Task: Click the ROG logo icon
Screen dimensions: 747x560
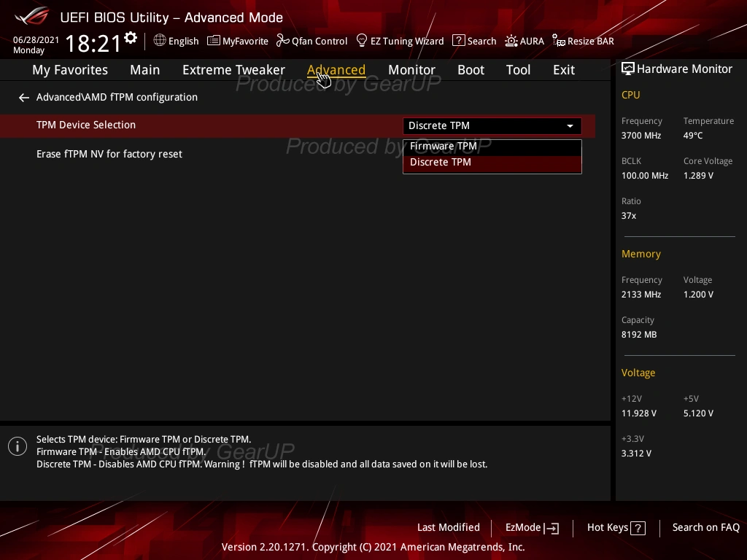Action: 32,16
